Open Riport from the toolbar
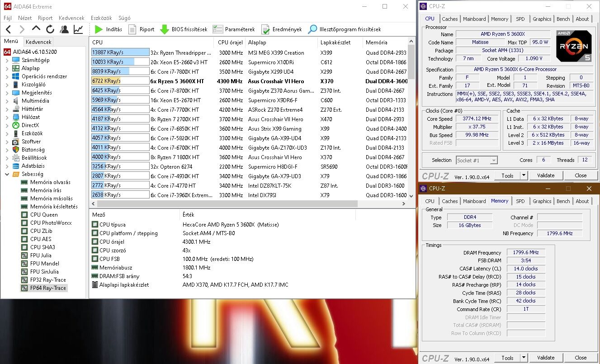Viewport: 600px width, 364px height. click(141, 29)
